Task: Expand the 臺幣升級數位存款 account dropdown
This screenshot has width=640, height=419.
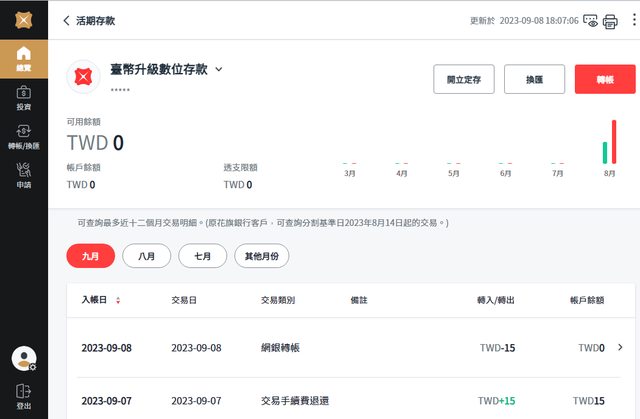Action: (x=218, y=70)
